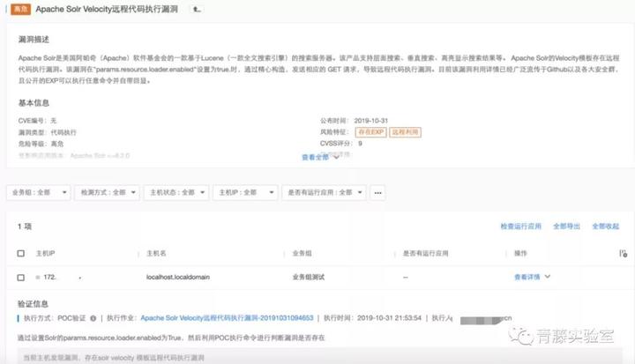Click the 业务组测试 cell
The width and height of the screenshot is (635, 364).
coord(308,278)
